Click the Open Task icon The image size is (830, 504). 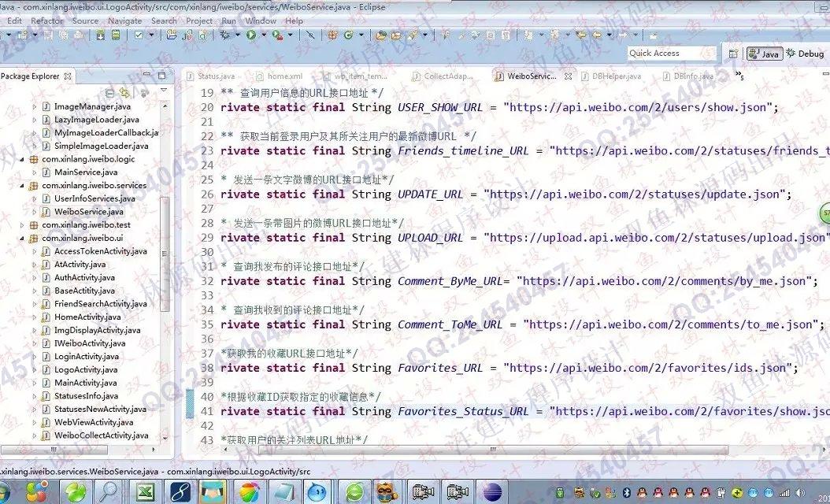coord(396,35)
